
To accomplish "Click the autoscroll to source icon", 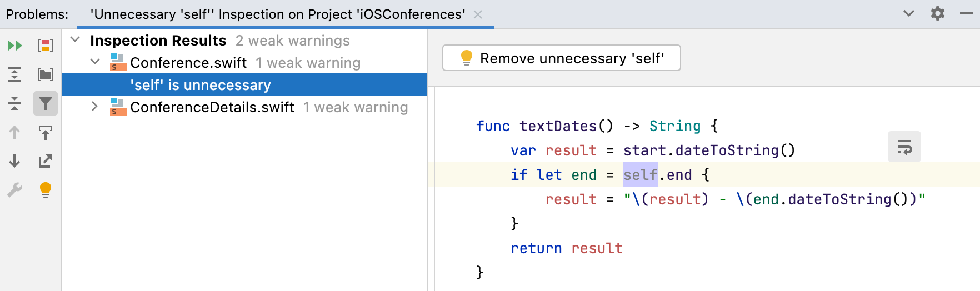I will click(x=46, y=132).
